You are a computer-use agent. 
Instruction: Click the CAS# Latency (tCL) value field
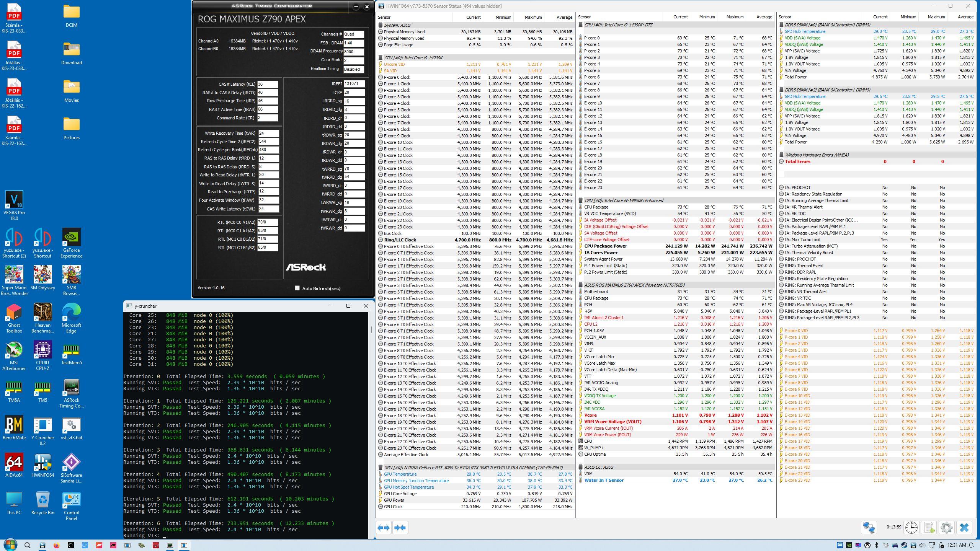click(x=268, y=84)
